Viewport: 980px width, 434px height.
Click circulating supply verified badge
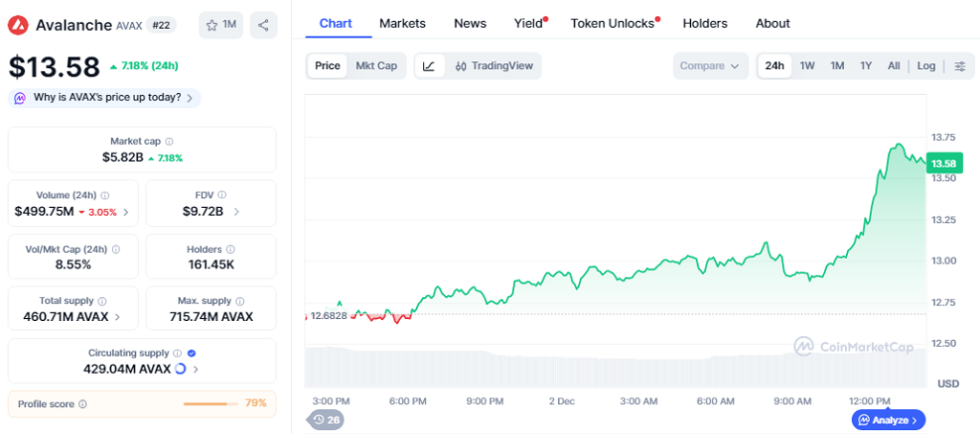(x=191, y=353)
